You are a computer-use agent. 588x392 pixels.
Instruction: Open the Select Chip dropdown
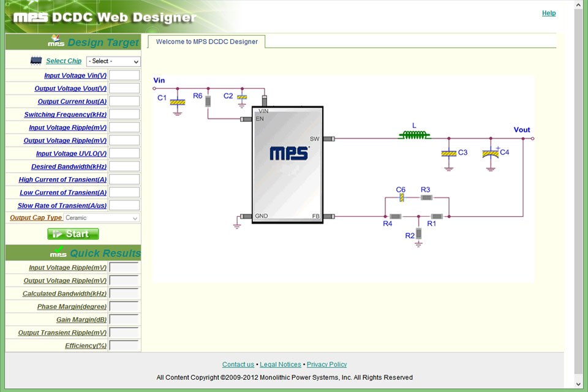pyautogui.click(x=113, y=61)
